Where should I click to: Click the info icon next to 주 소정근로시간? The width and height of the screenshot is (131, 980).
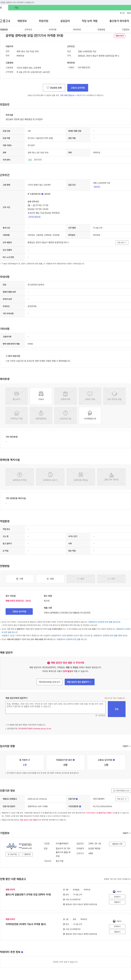tap(42, 194)
